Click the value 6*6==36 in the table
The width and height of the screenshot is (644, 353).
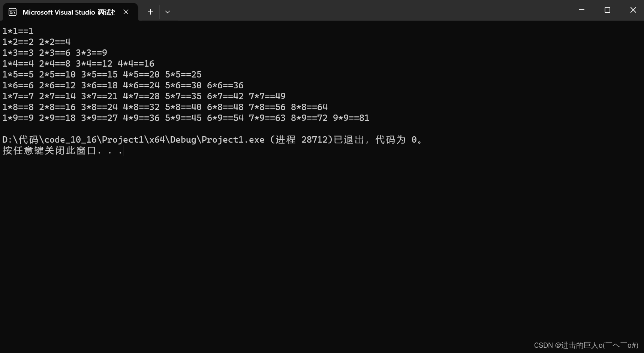pos(226,85)
